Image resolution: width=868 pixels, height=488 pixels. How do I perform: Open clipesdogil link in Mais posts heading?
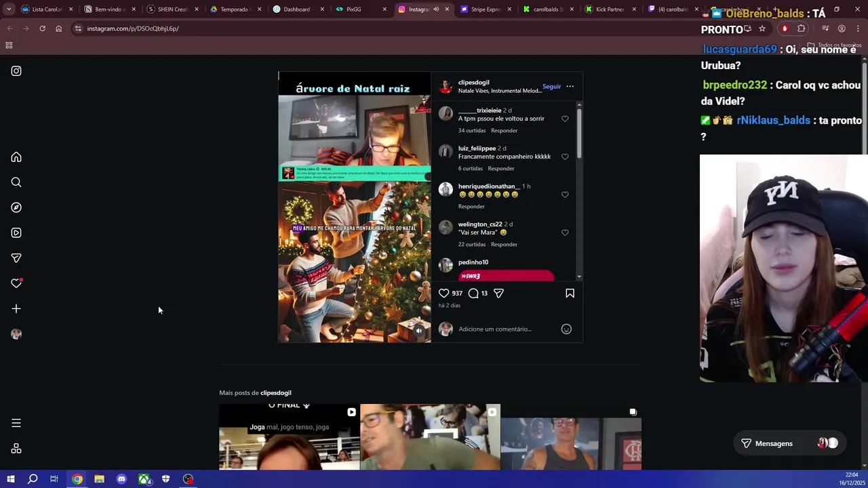276,393
